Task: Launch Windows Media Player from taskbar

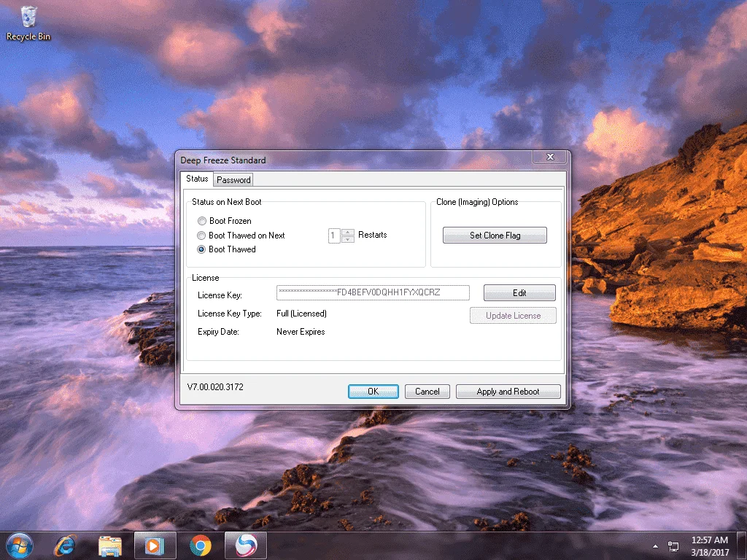Action: point(155,545)
